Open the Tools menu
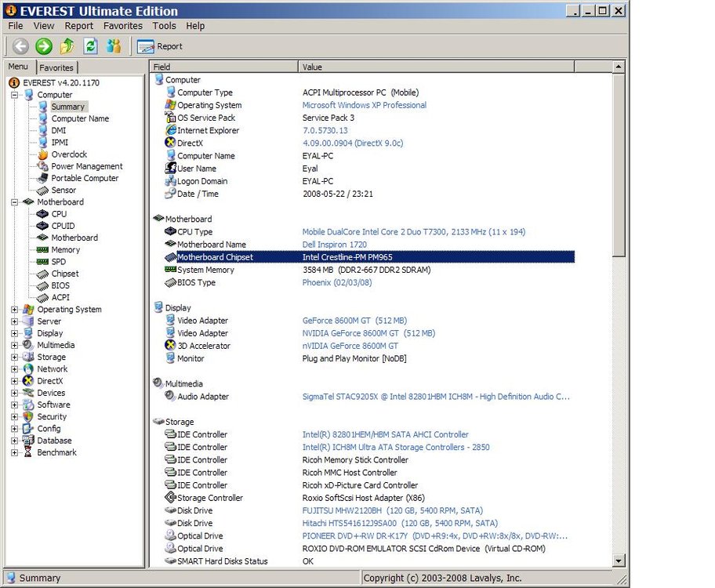Image resolution: width=715 pixels, height=588 pixels. [x=164, y=26]
